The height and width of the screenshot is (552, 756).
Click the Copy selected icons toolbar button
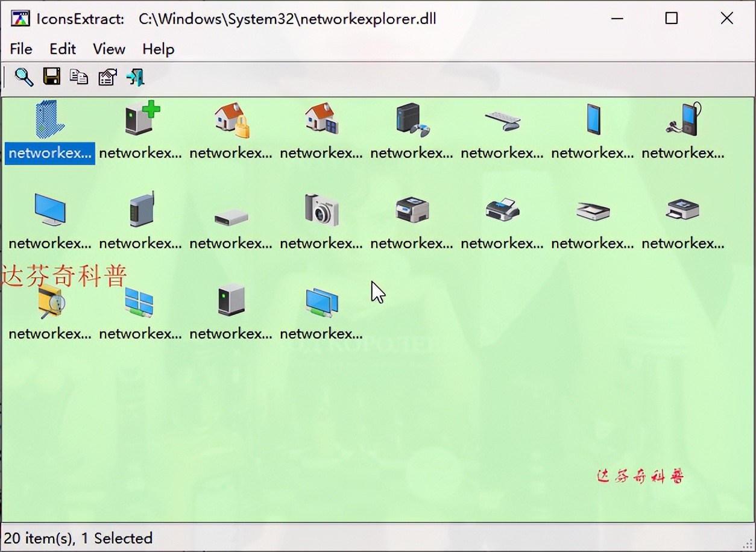tap(79, 77)
